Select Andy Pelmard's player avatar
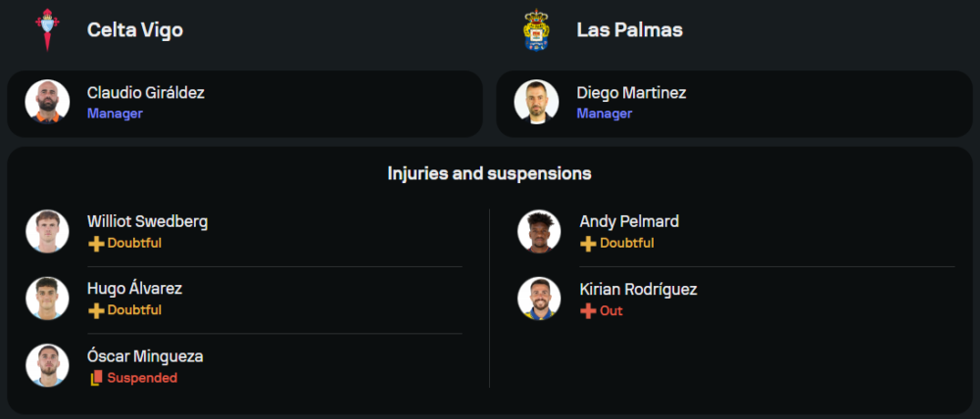This screenshot has width=980, height=419. [x=539, y=232]
